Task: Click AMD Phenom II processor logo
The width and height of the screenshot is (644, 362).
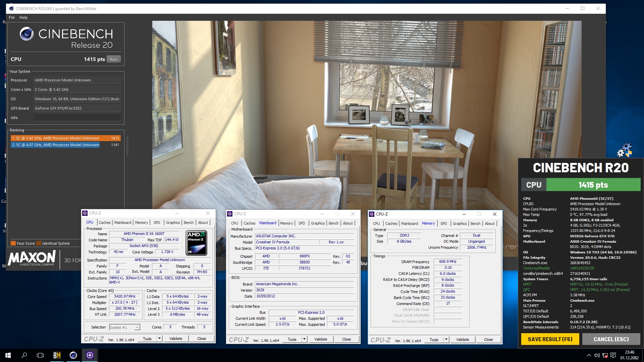Action: 196,243
